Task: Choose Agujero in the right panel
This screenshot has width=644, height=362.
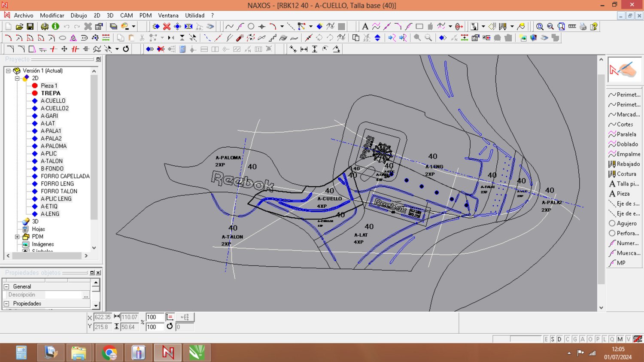Action: tap(625, 223)
